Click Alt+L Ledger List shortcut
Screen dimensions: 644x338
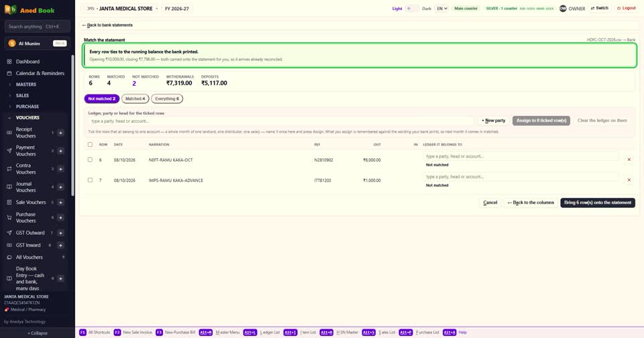pyautogui.click(x=262, y=332)
